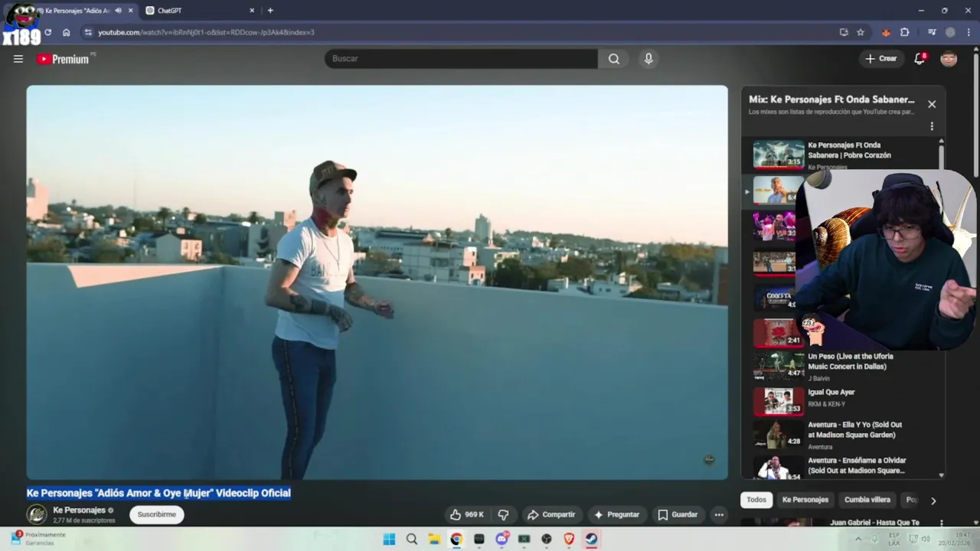This screenshot has width=980, height=551.
Task: Open more actions ellipsis below video
Action: click(719, 515)
